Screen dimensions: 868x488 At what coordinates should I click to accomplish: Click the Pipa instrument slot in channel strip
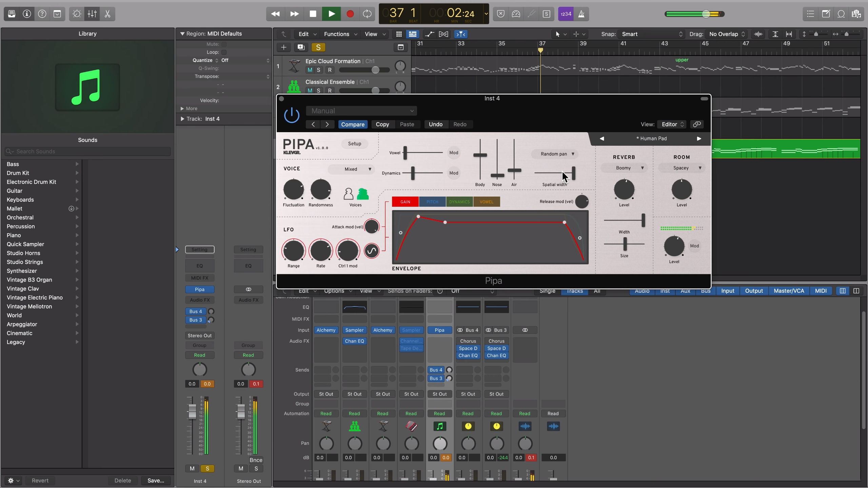click(x=200, y=289)
